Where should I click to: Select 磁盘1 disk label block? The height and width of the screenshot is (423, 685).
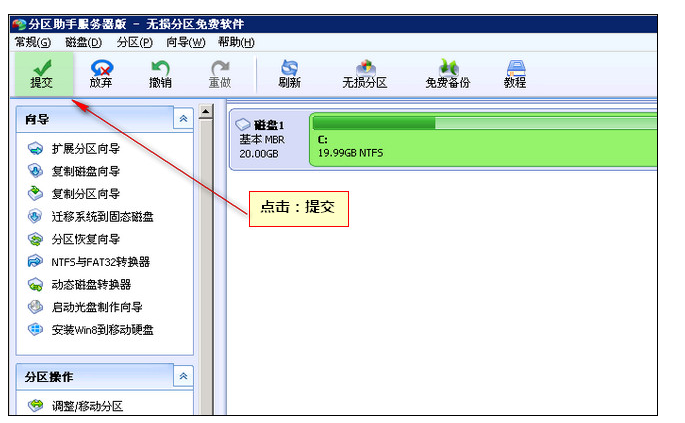point(268,139)
